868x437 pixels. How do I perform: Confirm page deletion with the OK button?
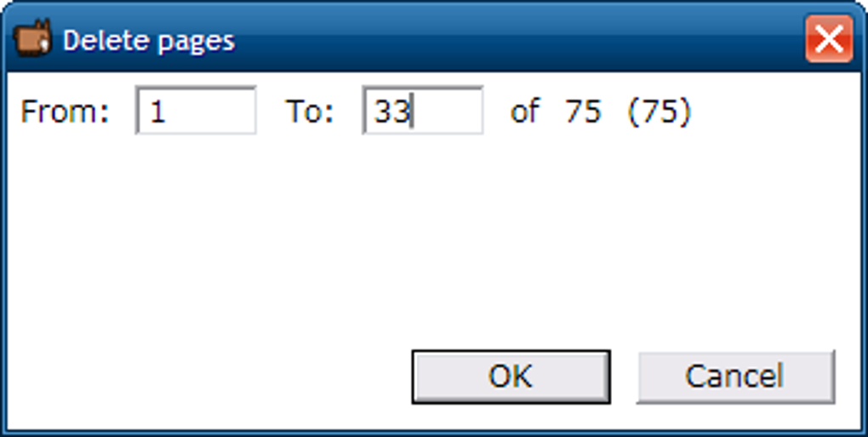[511, 376]
